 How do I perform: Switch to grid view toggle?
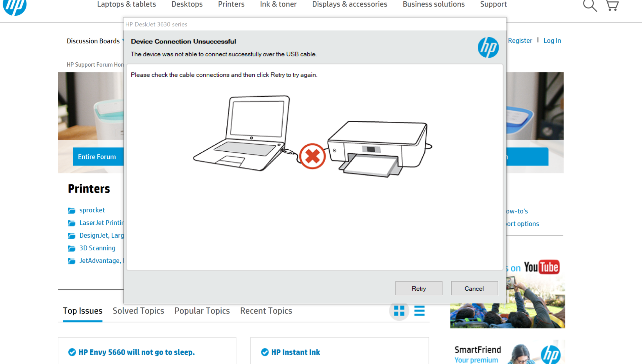pos(399,310)
